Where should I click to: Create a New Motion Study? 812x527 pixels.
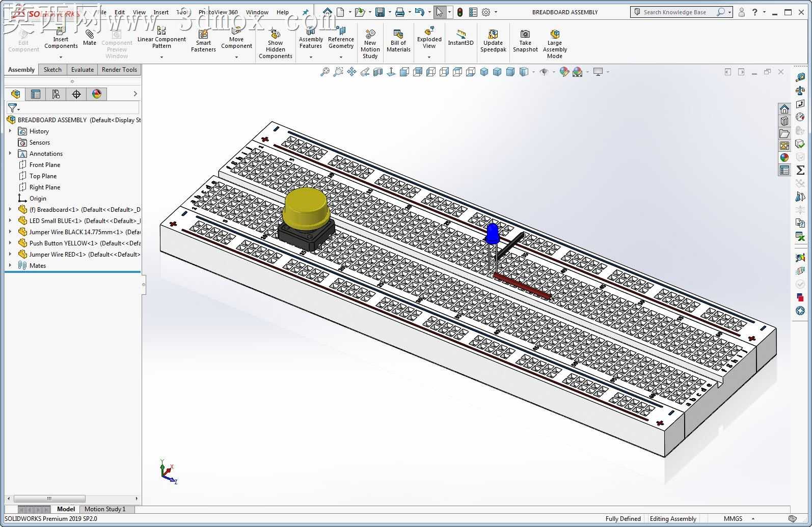click(370, 44)
